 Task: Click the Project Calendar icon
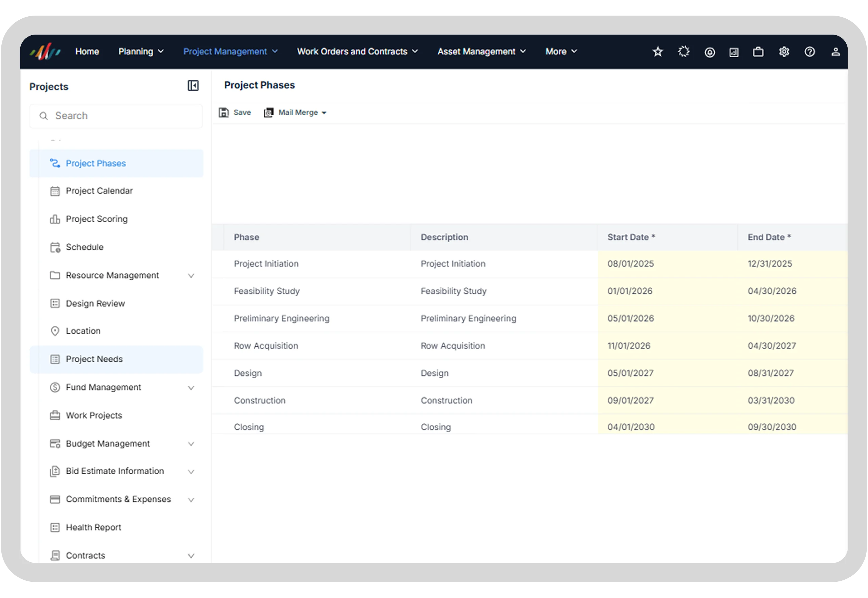click(x=55, y=191)
